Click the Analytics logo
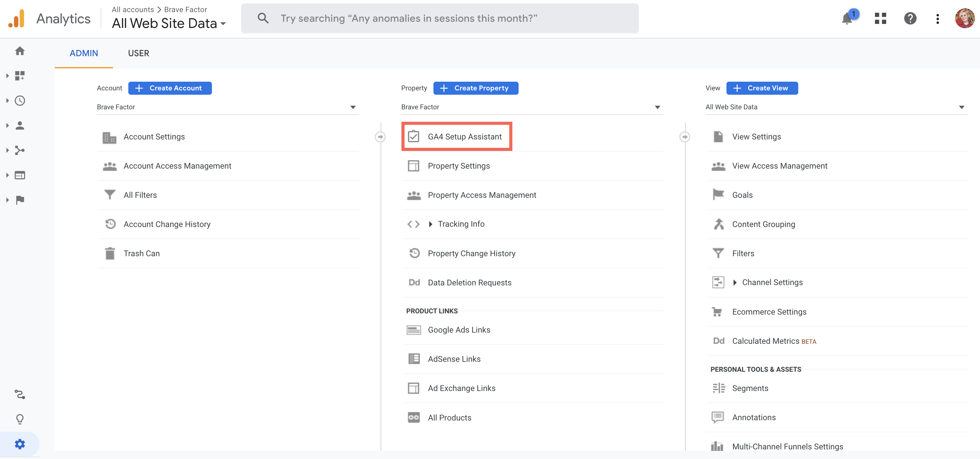Viewport: 980px width, 459px height. coord(16,18)
